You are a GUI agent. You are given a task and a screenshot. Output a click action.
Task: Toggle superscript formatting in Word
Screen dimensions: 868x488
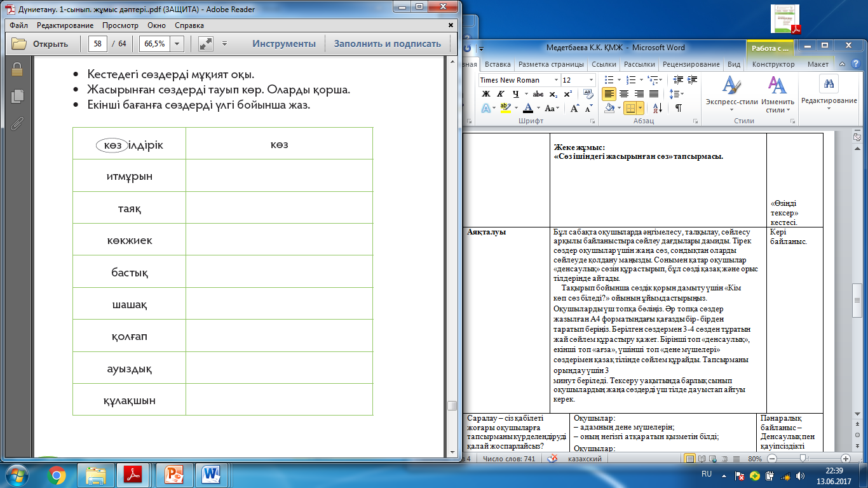(x=567, y=94)
